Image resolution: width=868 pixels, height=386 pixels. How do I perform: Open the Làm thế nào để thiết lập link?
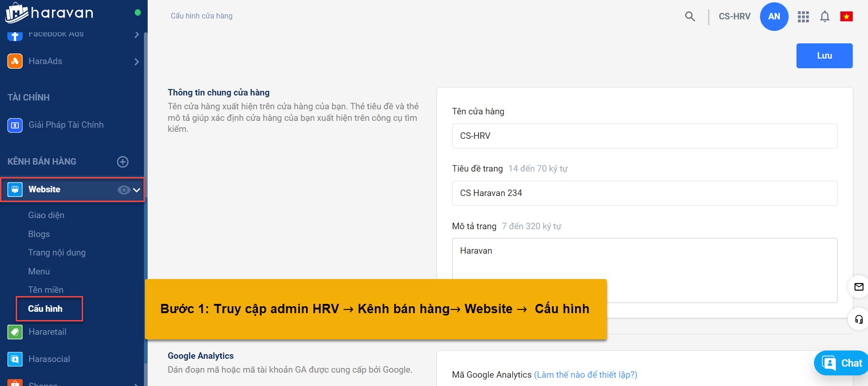click(586, 375)
